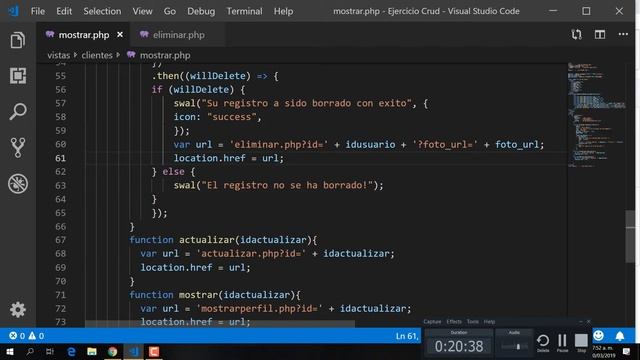Click "El registro no se ha borrado!" string
This screenshot has height=360, width=640.
(x=287, y=185)
